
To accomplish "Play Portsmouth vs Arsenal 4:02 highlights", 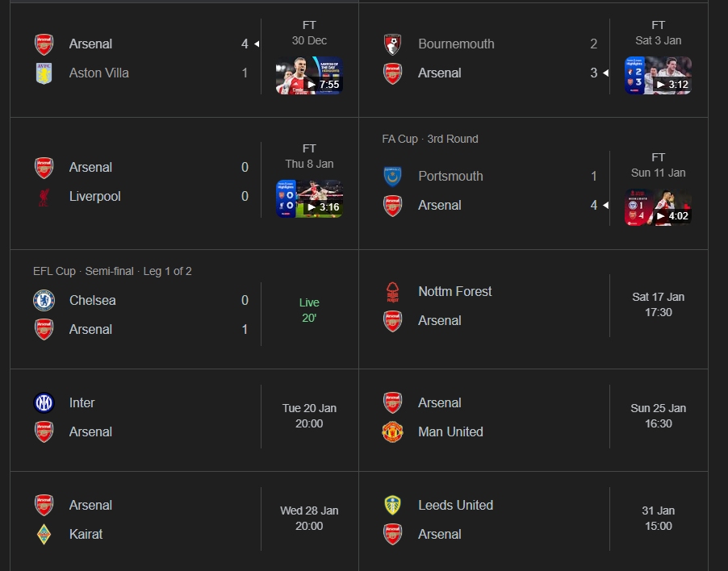I will (x=658, y=208).
